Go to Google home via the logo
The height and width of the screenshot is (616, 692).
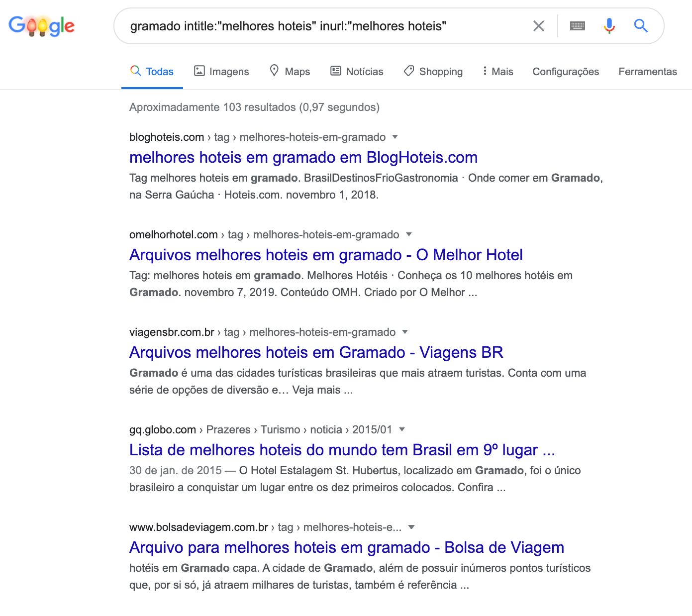(x=42, y=26)
